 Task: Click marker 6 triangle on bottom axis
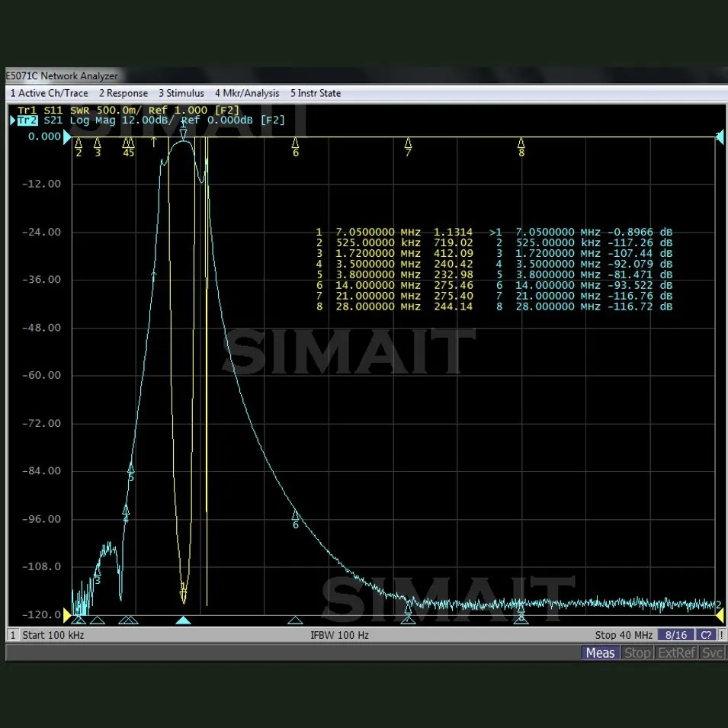click(x=295, y=621)
